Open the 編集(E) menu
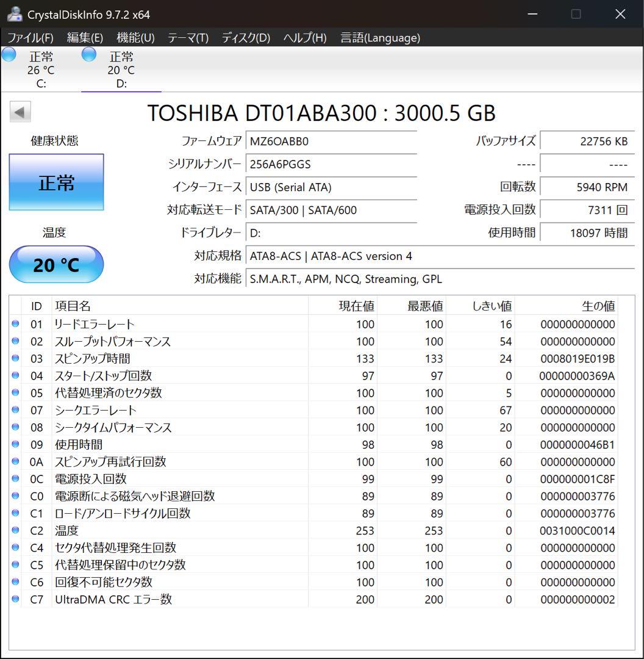 point(85,38)
